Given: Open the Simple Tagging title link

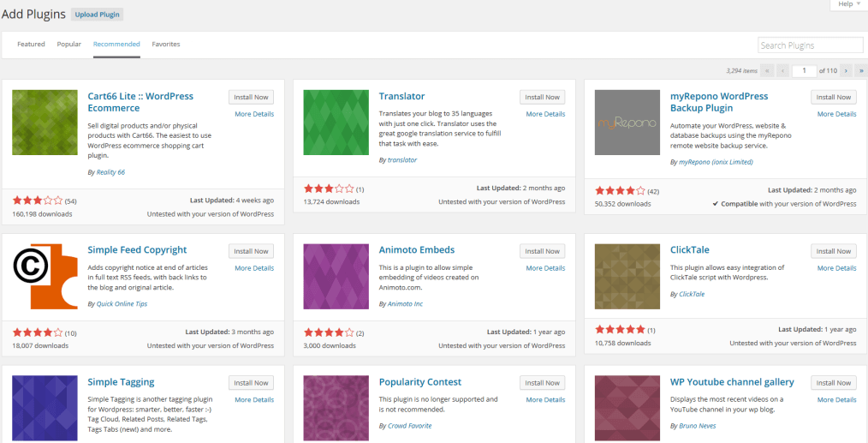Looking at the screenshot, I should [121, 382].
